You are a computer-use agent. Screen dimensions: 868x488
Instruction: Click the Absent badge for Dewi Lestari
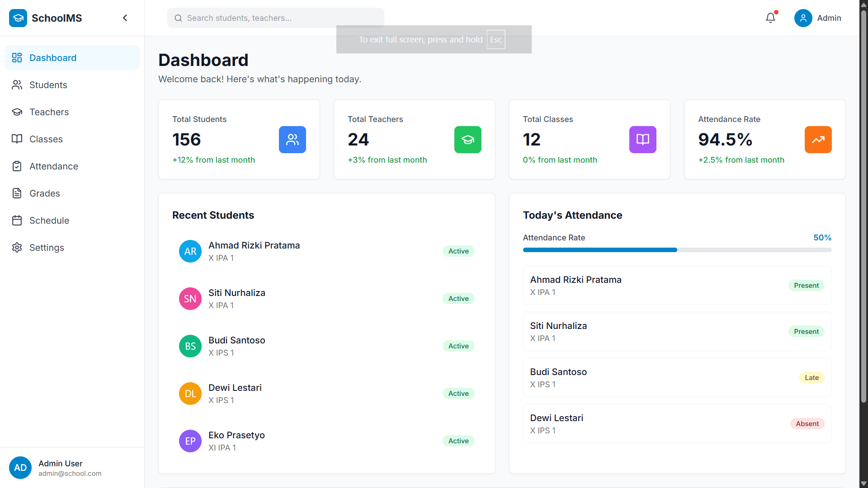pos(807,424)
